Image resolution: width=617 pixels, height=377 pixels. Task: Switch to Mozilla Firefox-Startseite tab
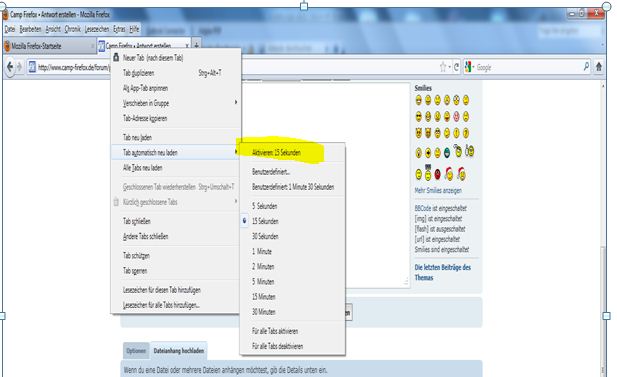(49, 46)
